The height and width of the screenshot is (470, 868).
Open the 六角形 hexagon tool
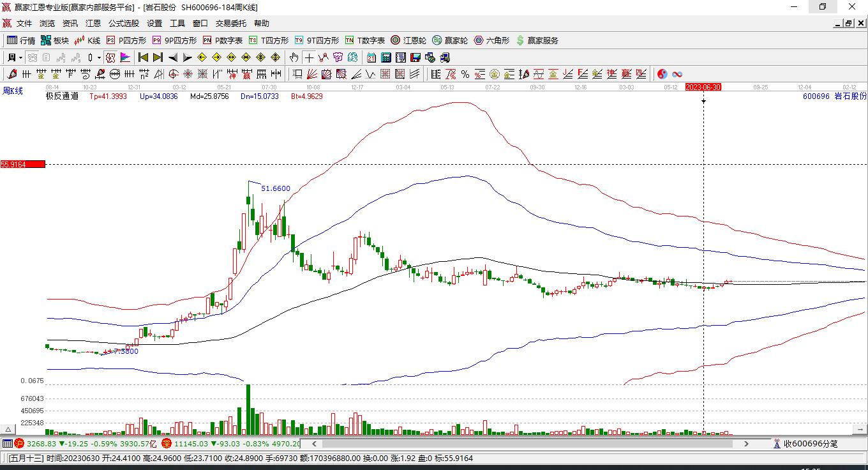click(491, 40)
